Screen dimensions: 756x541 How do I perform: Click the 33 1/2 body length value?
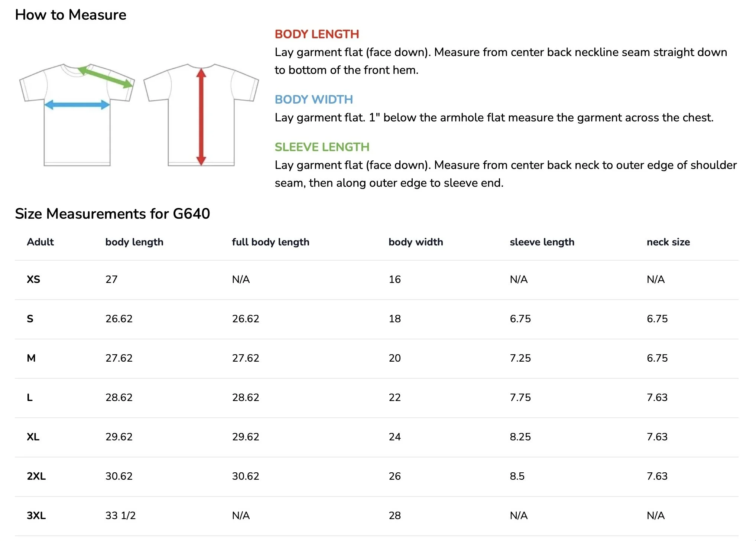click(120, 515)
